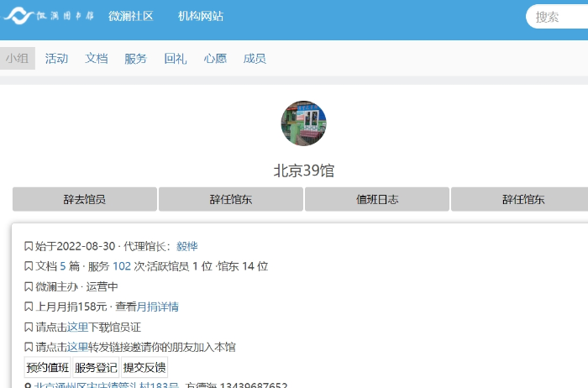Click the bookmark icon beside 始于2022-08-30

coord(29,246)
